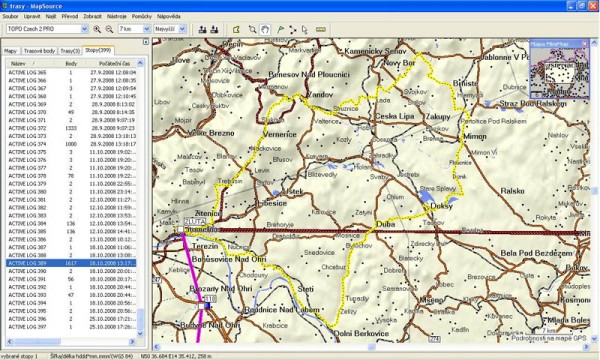Open the Zobrazit menu
Viewport: 600px width, 360px height.
(x=93, y=16)
